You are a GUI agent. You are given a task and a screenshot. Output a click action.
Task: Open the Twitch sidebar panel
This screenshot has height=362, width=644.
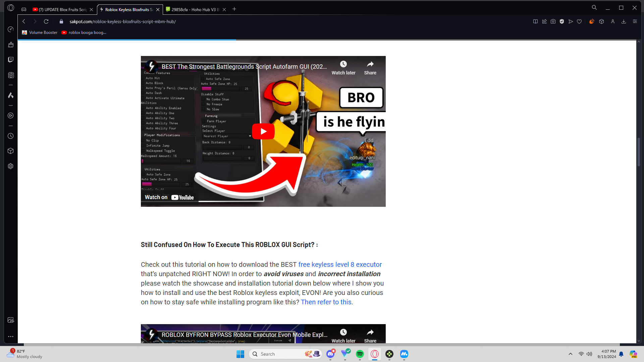(11, 60)
